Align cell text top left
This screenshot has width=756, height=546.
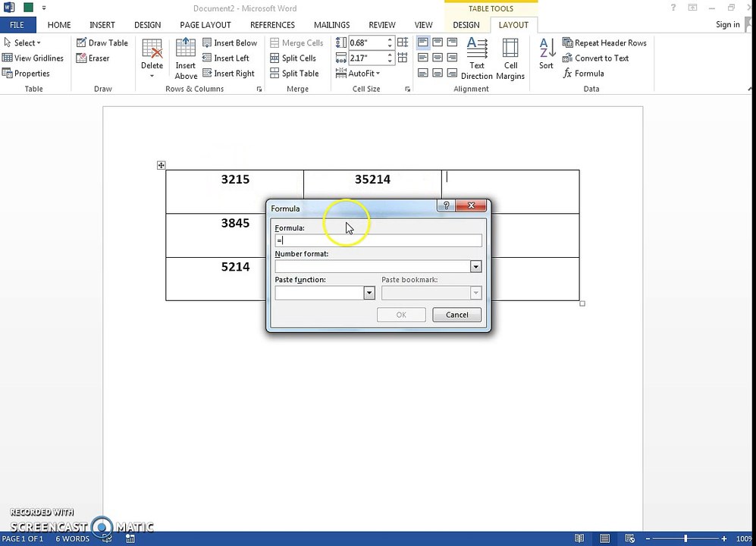(x=423, y=42)
